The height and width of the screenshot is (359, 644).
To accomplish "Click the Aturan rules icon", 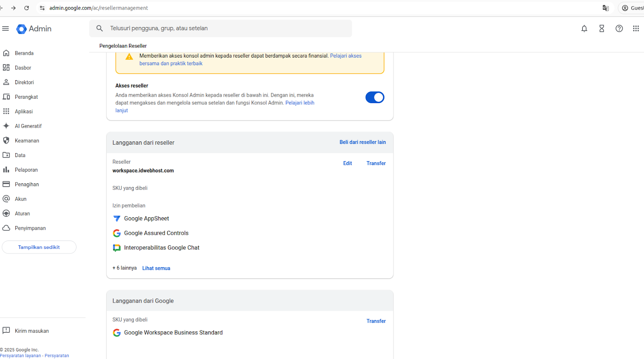I will pos(6,214).
